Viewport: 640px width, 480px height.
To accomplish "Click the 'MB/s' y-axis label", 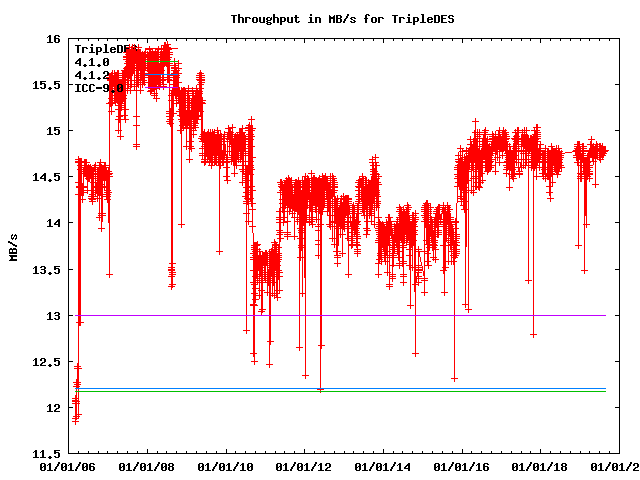I will tap(13, 246).
